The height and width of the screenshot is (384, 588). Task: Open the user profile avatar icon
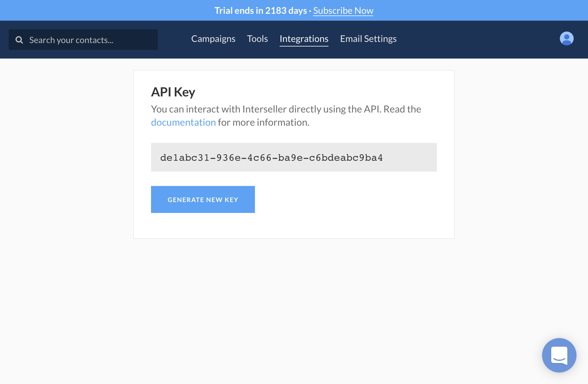coord(566,38)
